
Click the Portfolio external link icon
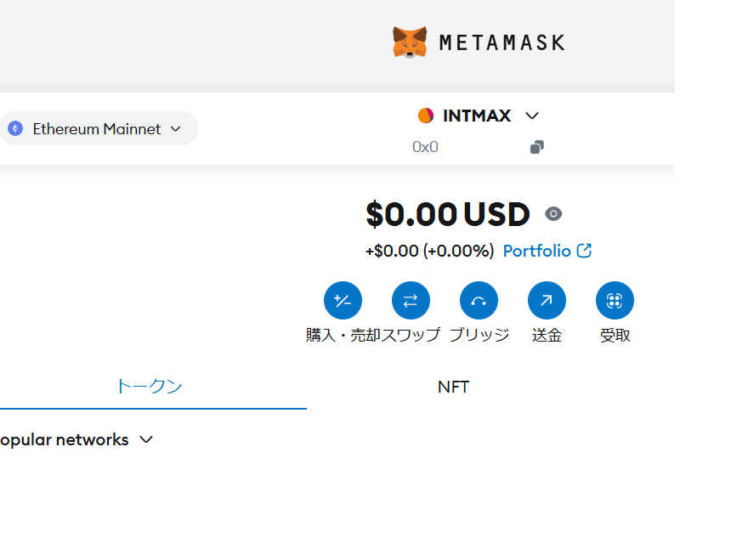pos(584,251)
